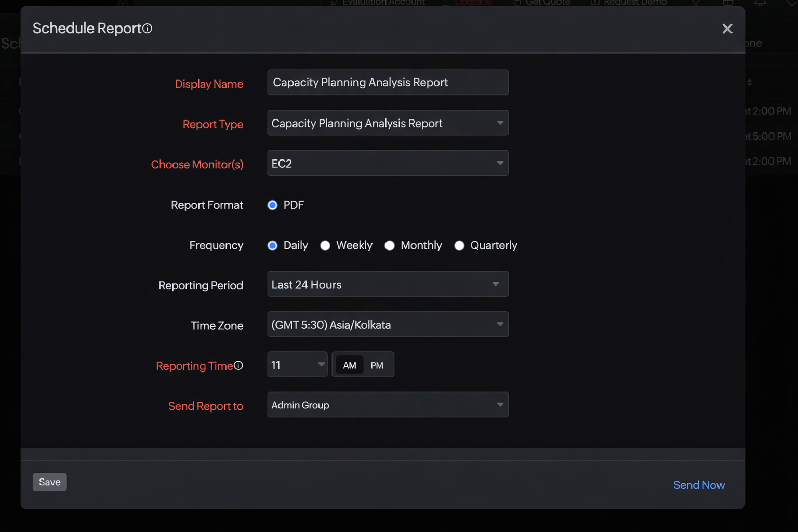Viewport: 798px width, 532px height.
Task: Switch the reporting time to PM
Action: click(377, 365)
